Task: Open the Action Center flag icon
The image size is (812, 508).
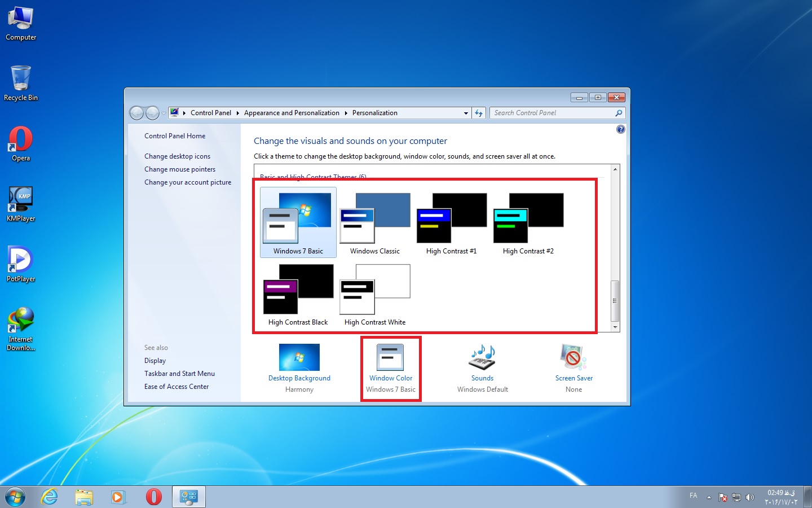Action: coord(723,497)
